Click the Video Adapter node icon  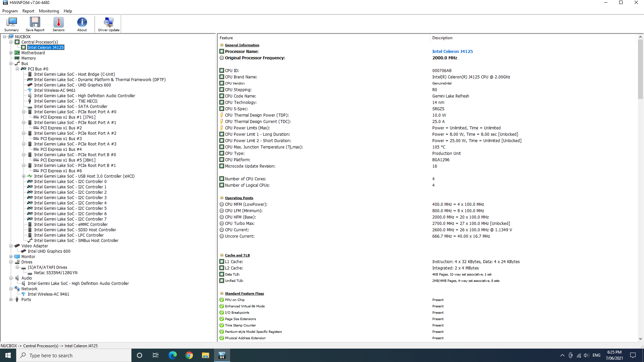[x=17, y=246]
